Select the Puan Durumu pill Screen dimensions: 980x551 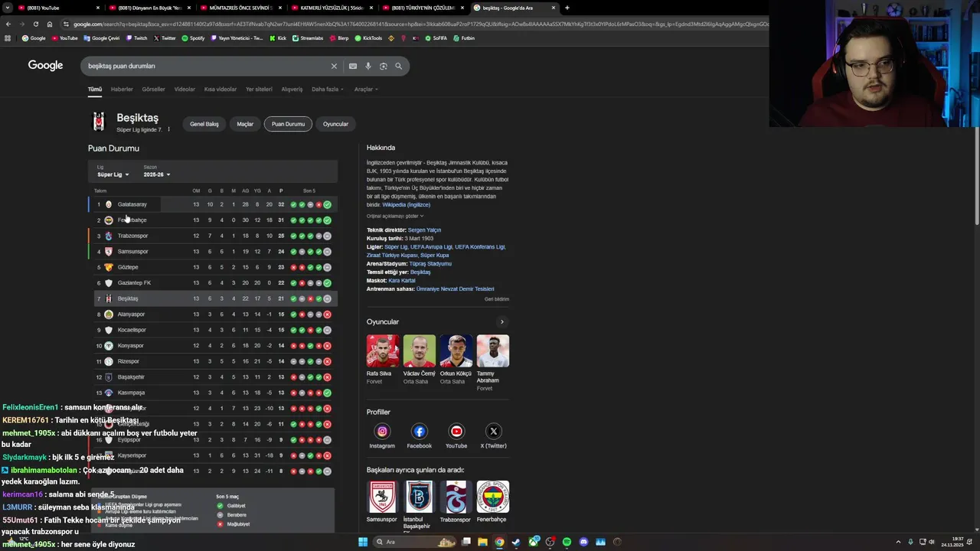pyautogui.click(x=288, y=124)
